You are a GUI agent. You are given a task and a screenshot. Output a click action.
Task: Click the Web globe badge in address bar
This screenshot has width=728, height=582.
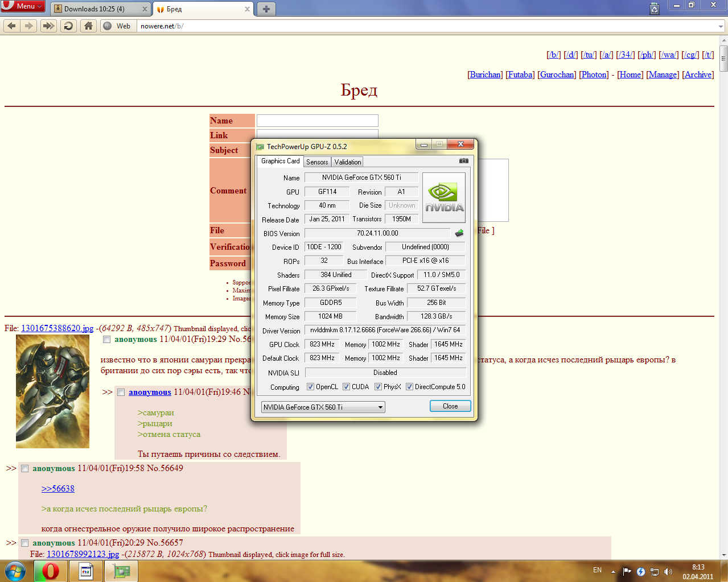tap(117, 26)
